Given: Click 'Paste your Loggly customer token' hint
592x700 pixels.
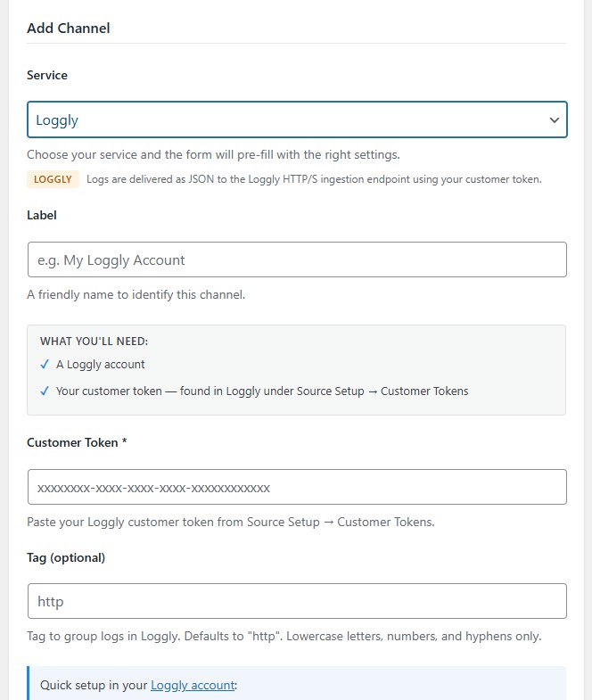Looking at the screenshot, I should [x=231, y=522].
